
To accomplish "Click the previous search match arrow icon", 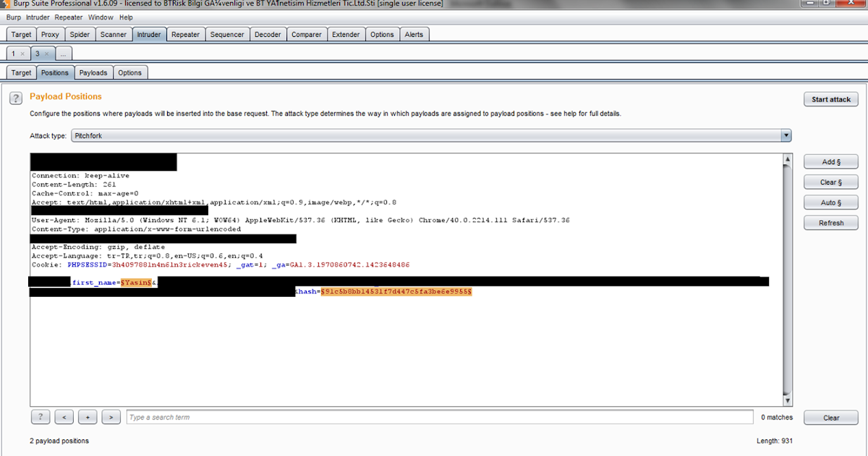I will [x=64, y=417].
